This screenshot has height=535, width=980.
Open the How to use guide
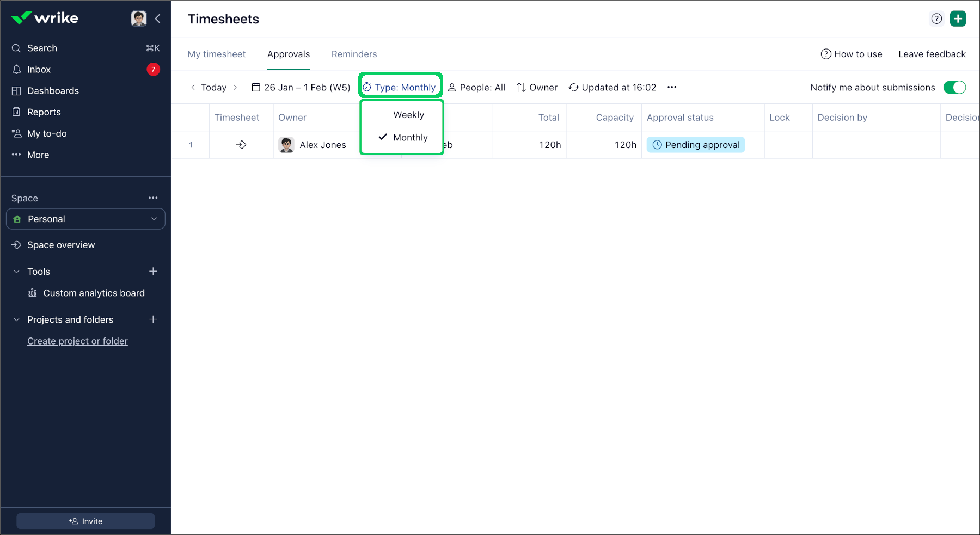coord(852,54)
